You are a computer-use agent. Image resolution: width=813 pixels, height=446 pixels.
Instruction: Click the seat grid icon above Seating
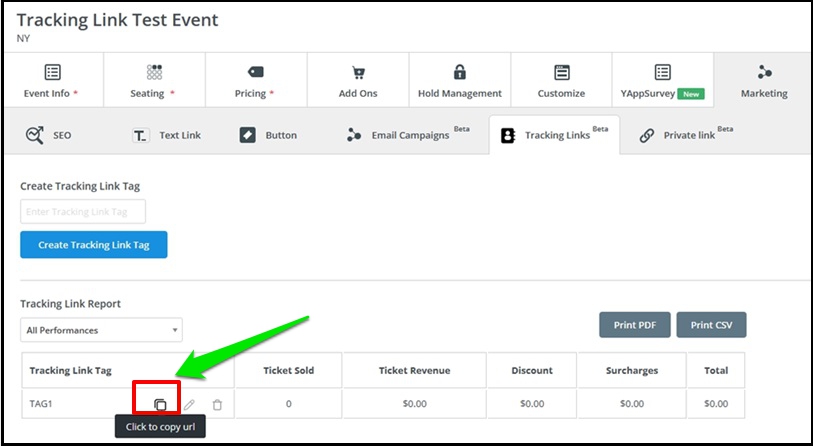point(154,72)
